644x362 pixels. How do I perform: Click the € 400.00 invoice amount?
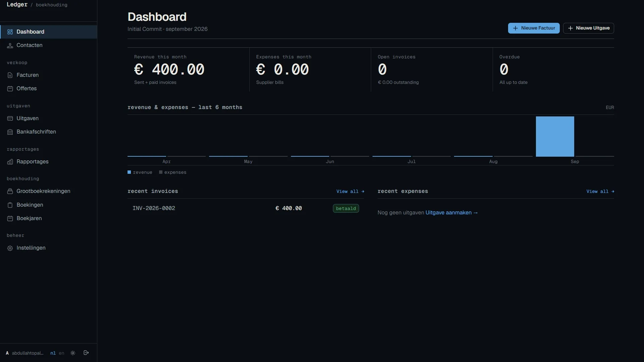(x=289, y=208)
